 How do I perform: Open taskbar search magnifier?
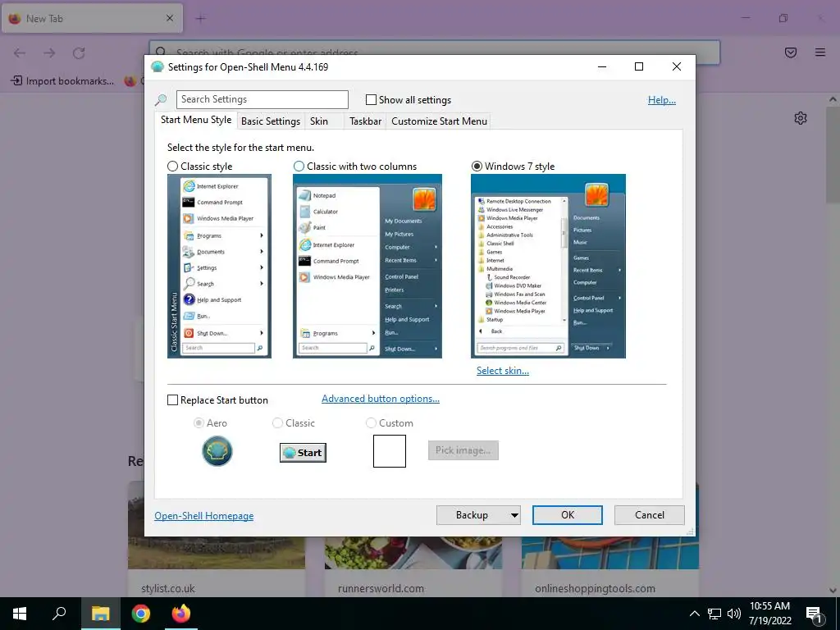tap(59, 614)
